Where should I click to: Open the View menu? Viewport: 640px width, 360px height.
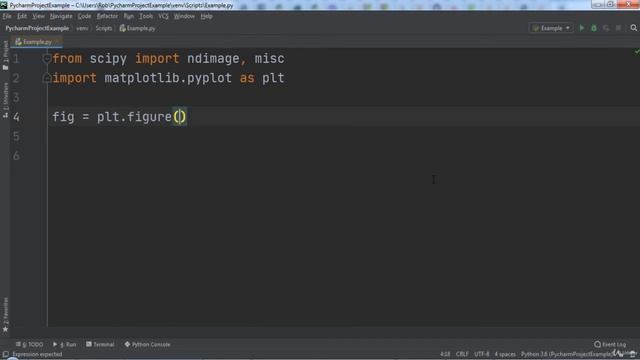(x=38, y=16)
